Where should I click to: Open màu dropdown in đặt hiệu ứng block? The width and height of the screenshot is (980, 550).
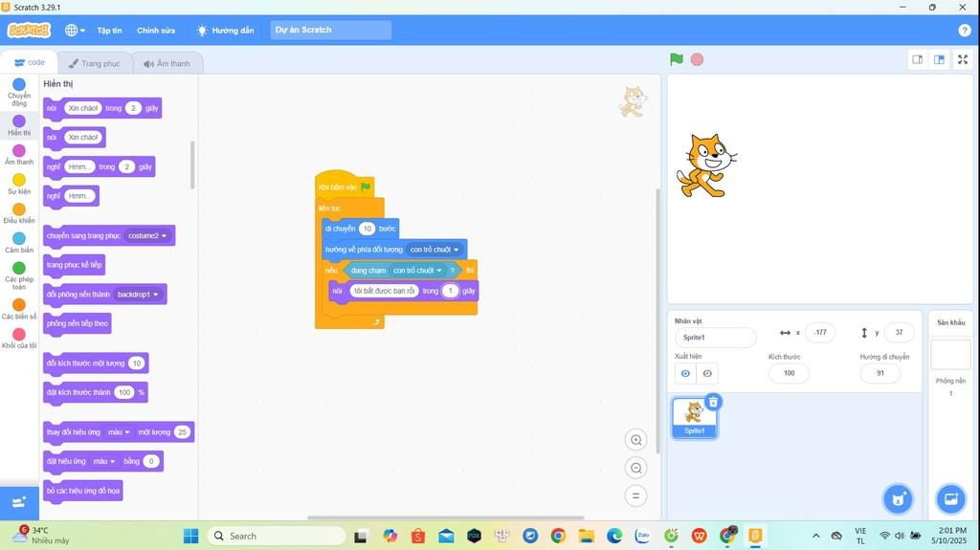pyautogui.click(x=104, y=461)
